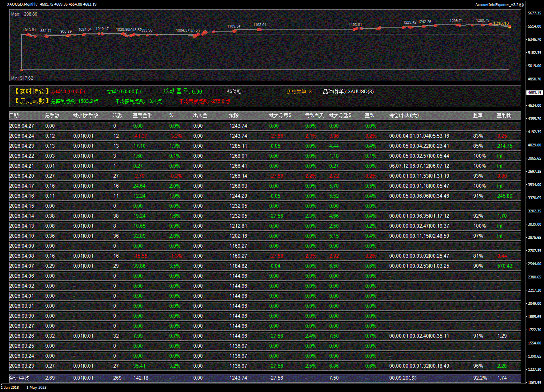The height and width of the screenshot is (392, 544).
Task: Click the smiley face Expert Advisor icon
Action: tap(521, 4)
